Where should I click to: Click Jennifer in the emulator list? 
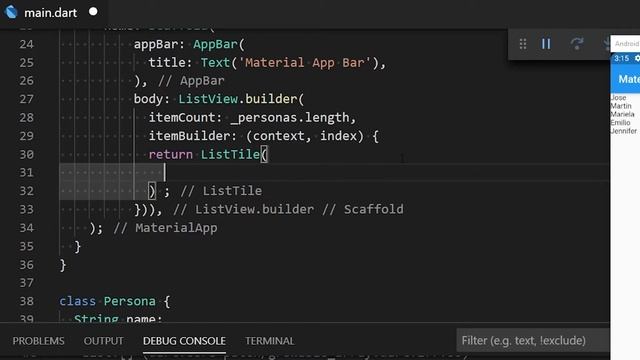point(624,131)
